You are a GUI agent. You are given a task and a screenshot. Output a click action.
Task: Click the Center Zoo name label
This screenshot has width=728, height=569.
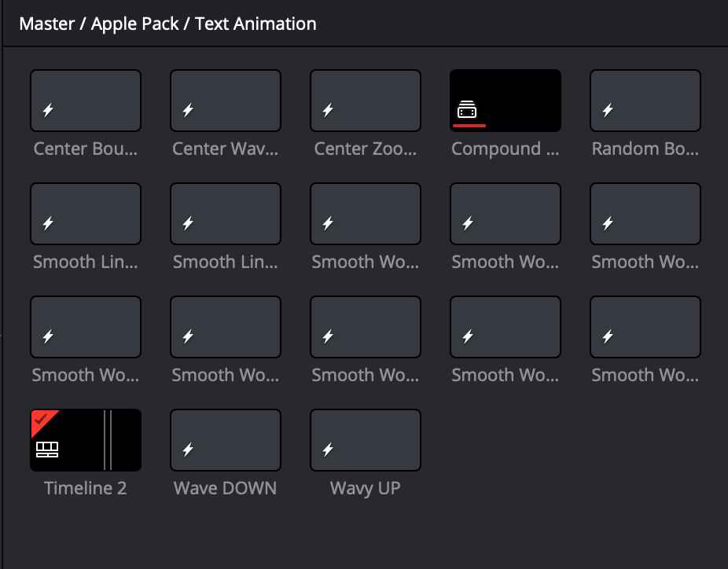[x=365, y=149]
